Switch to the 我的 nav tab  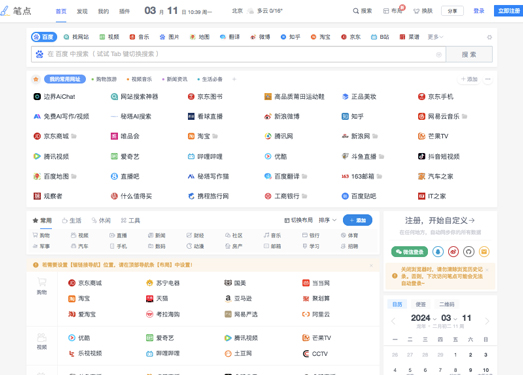click(103, 11)
